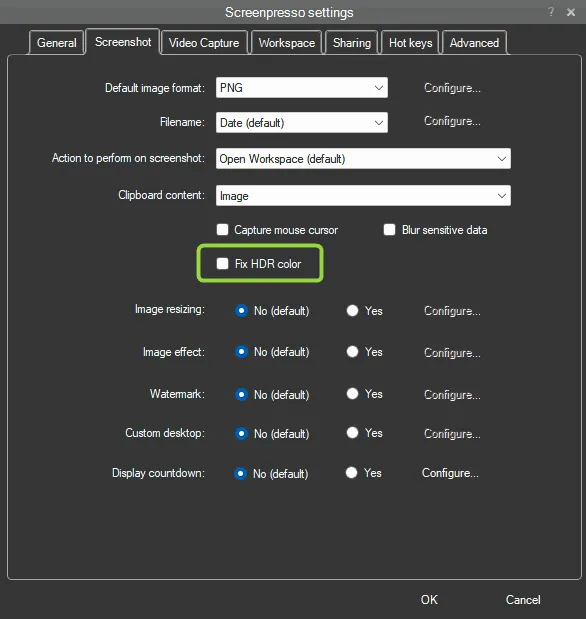
Task: Click the Cancel button
Action: (523, 600)
